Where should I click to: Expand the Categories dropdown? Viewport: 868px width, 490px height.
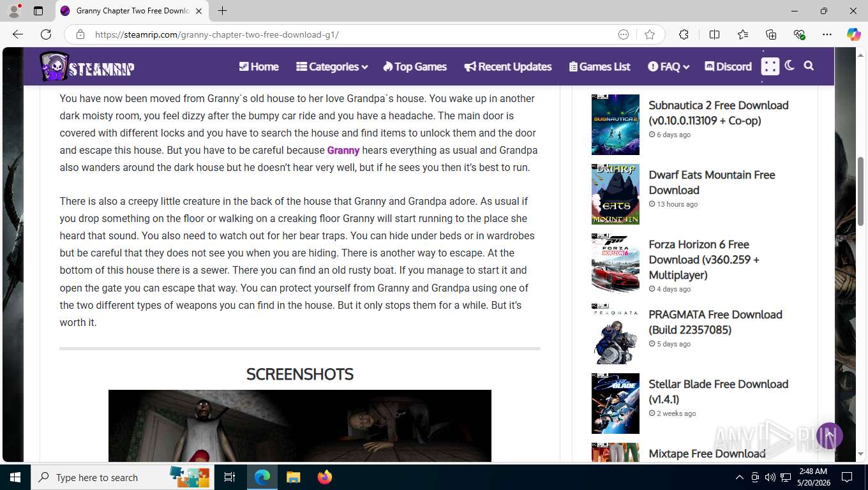point(332,66)
